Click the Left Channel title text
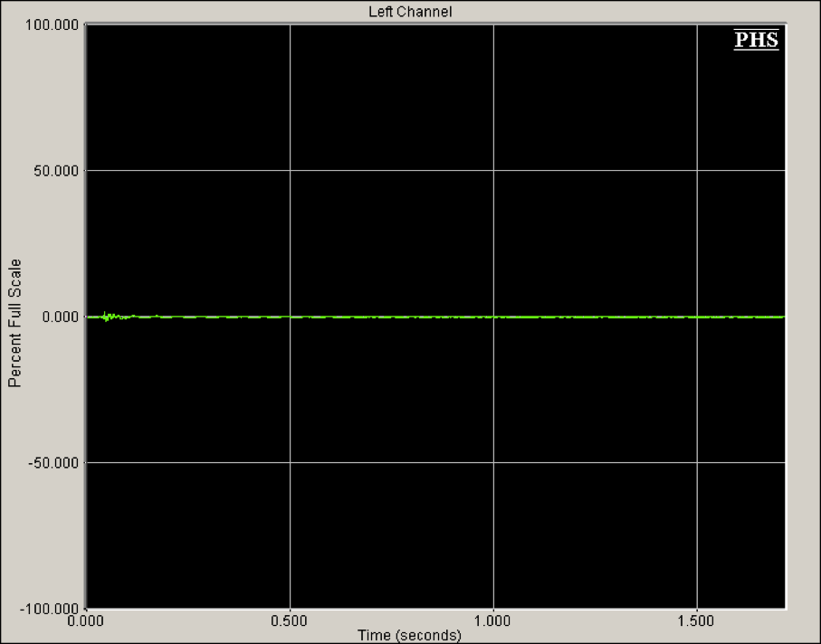 [x=410, y=12]
